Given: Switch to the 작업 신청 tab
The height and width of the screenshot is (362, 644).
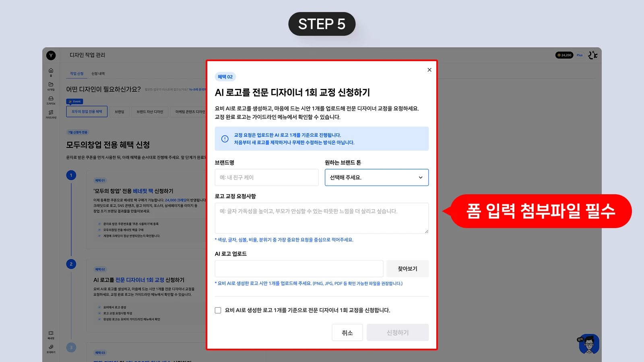Looking at the screenshot, I should click(77, 74).
